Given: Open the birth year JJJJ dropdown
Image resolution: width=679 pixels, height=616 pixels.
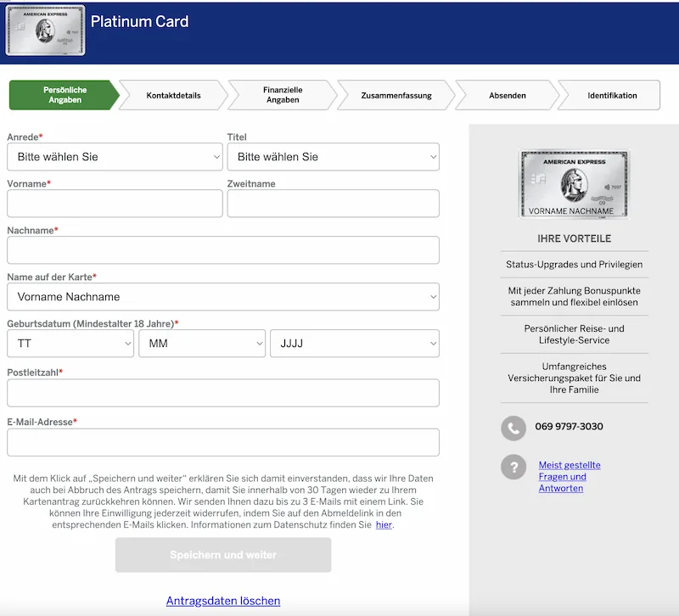Looking at the screenshot, I should point(354,344).
